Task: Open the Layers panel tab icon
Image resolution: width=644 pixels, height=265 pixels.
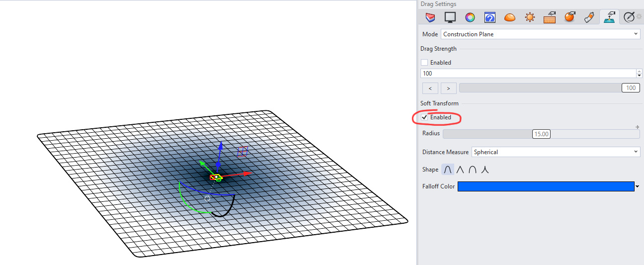Action: pyautogui.click(x=430, y=17)
